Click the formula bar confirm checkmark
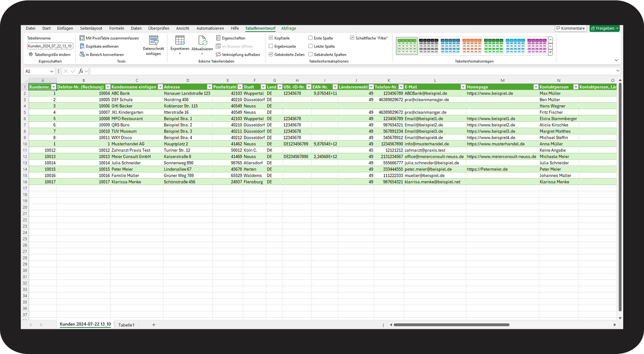Image resolution: width=644 pixels, height=354 pixels. tap(73, 71)
